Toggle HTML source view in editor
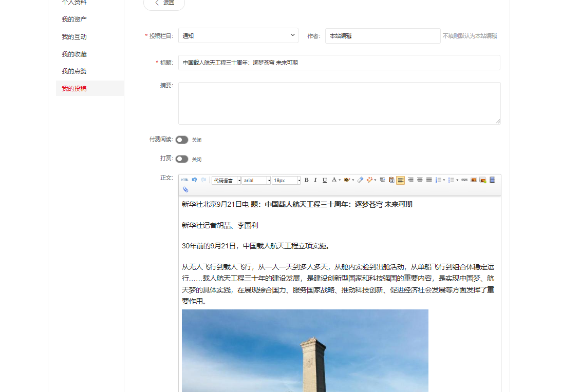This screenshot has height=392, width=561. (x=184, y=180)
